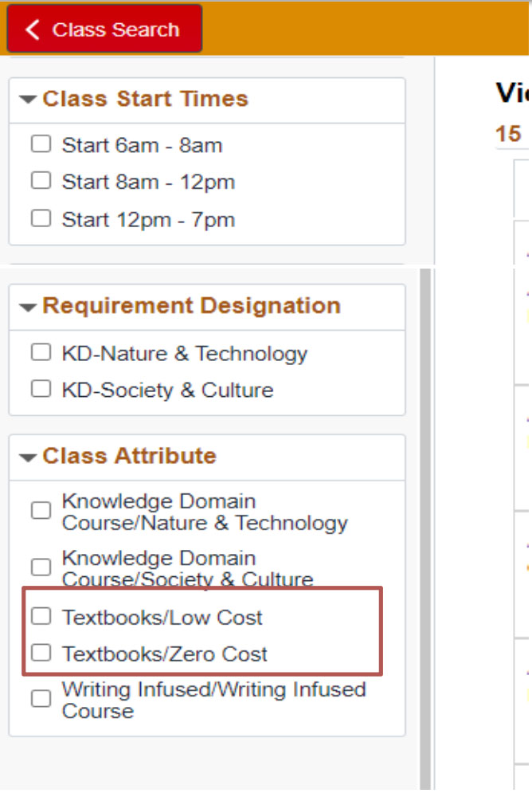
Task: Select the Start 12pm - 7pm checkbox
Action: click(41, 218)
